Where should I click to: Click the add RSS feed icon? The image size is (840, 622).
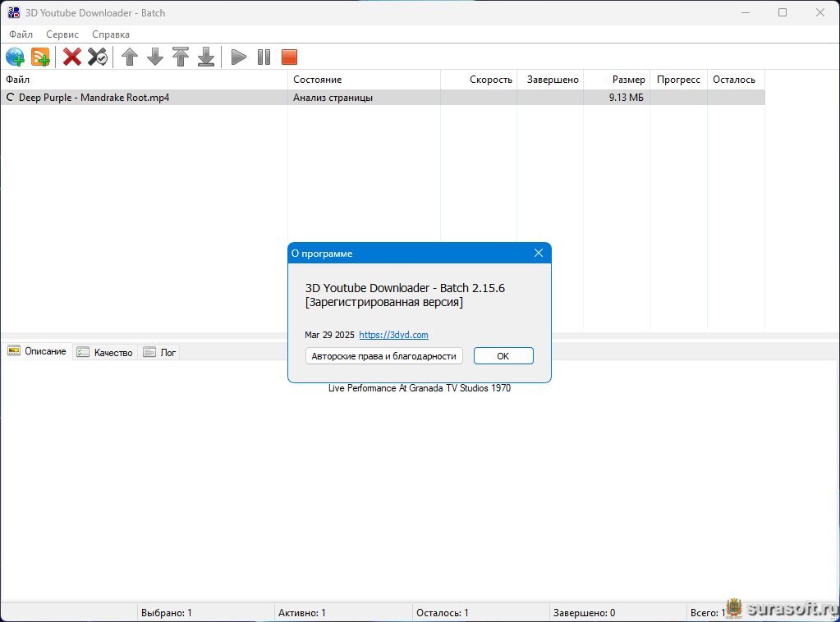(x=40, y=57)
